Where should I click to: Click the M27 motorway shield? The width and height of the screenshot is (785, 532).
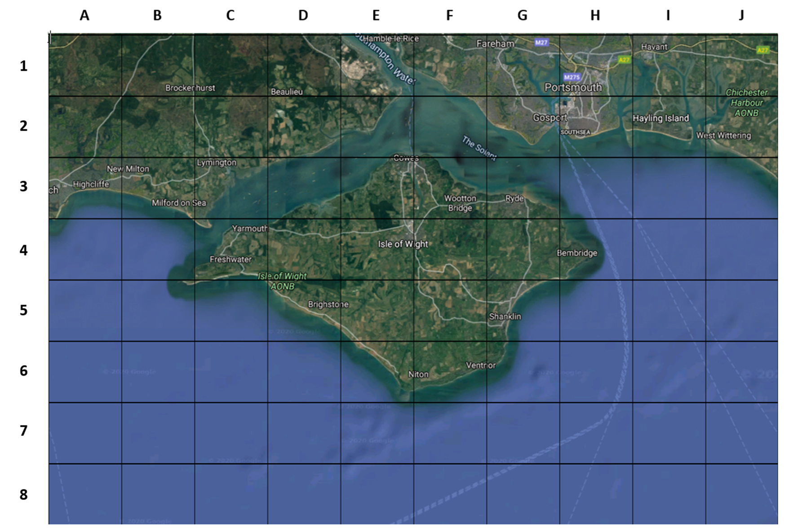click(x=541, y=43)
